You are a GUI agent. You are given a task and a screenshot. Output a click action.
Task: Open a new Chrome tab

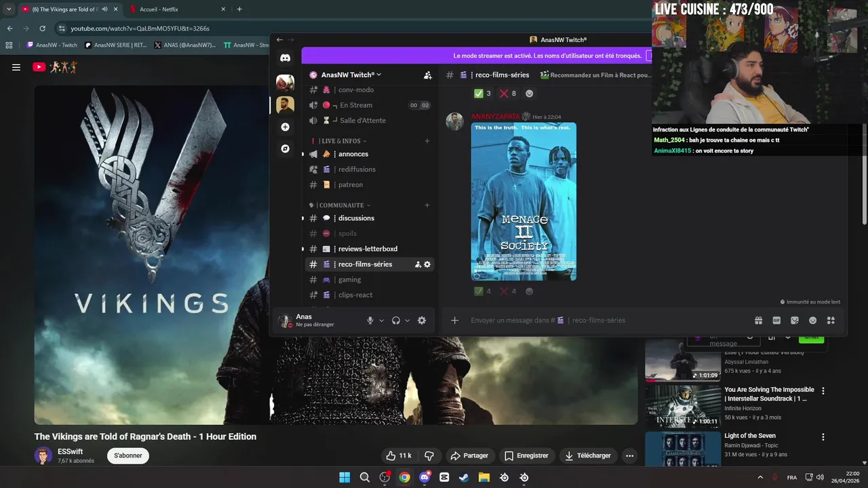[x=239, y=9]
